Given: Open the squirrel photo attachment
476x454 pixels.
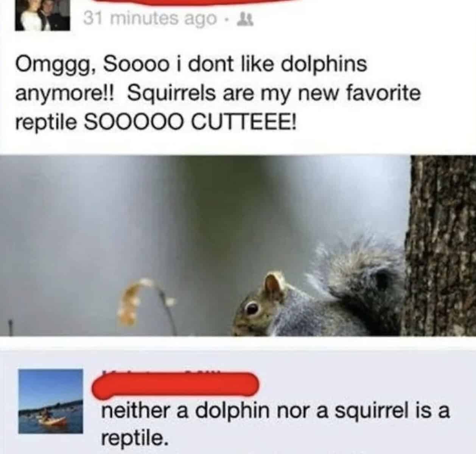Looking at the screenshot, I should click(238, 246).
